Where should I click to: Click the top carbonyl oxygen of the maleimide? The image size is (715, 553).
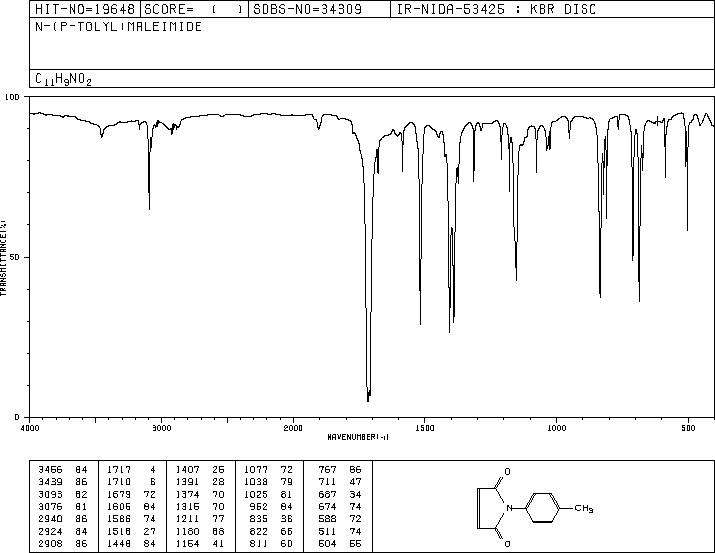[507, 472]
